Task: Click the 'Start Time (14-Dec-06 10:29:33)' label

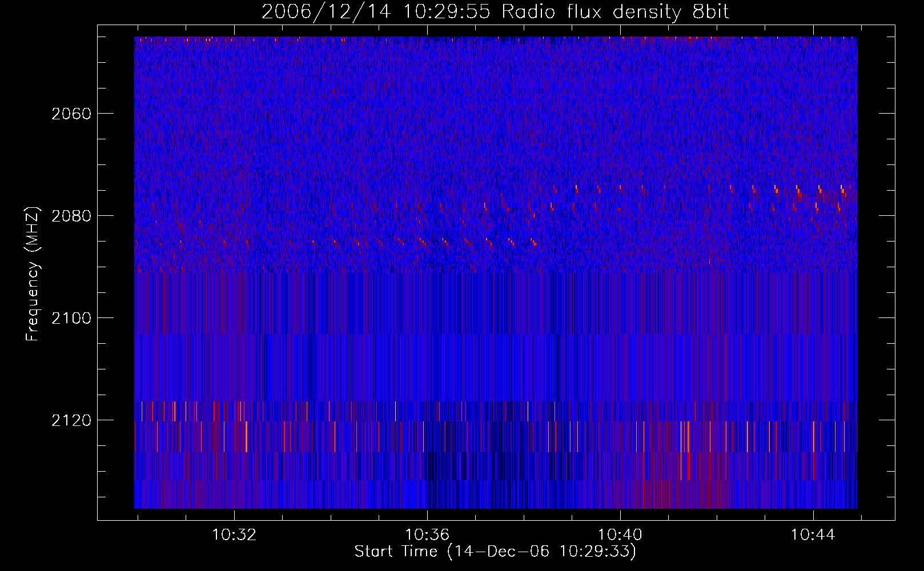Action: tap(495, 552)
